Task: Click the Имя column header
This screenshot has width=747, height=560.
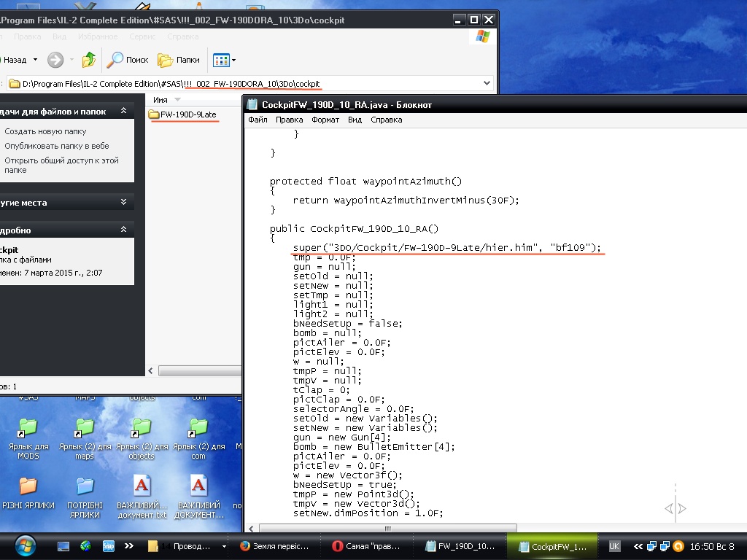Action: (x=160, y=99)
